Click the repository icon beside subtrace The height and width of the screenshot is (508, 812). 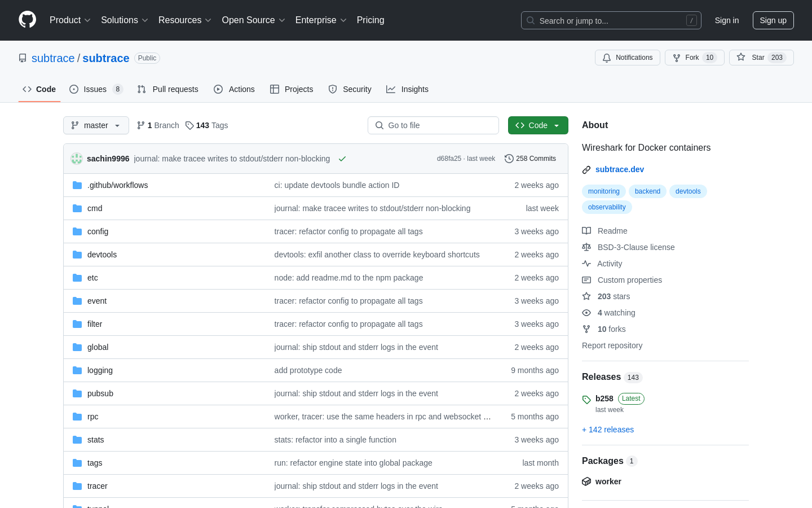click(x=23, y=58)
